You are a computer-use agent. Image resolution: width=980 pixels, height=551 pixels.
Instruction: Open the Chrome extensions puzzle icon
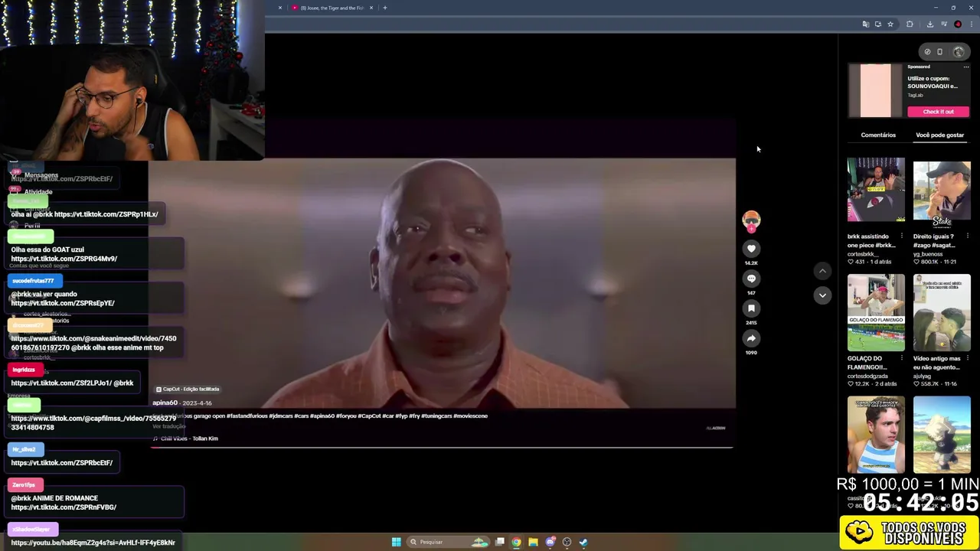coord(910,24)
